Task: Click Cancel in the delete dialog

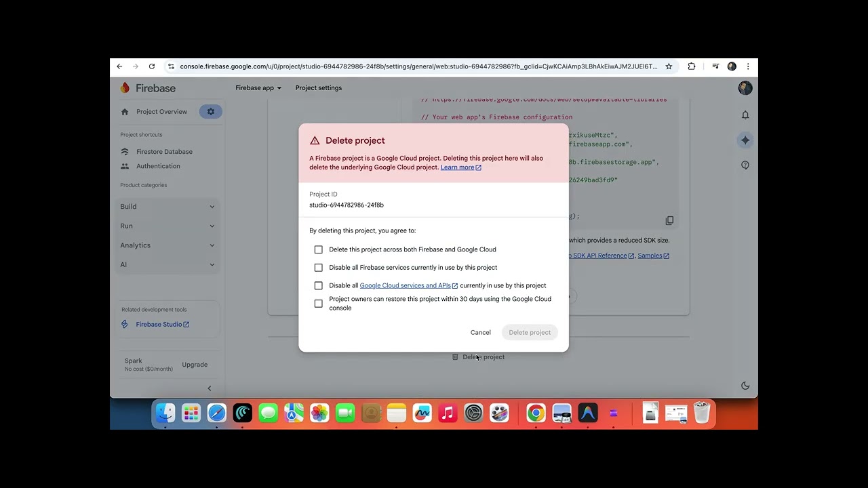Action: tap(481, 333)
